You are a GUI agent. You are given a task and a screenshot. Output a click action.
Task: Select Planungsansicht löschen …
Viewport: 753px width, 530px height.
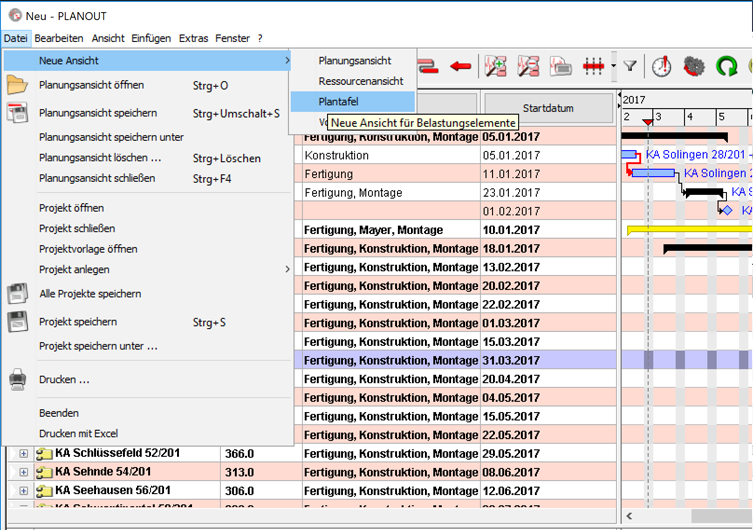coord(147,158)
